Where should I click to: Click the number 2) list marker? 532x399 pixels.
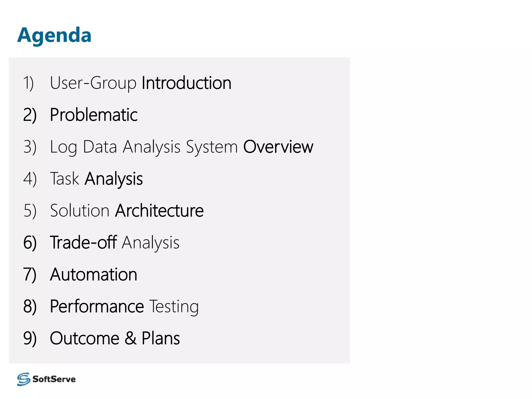[x=30, y=115]
